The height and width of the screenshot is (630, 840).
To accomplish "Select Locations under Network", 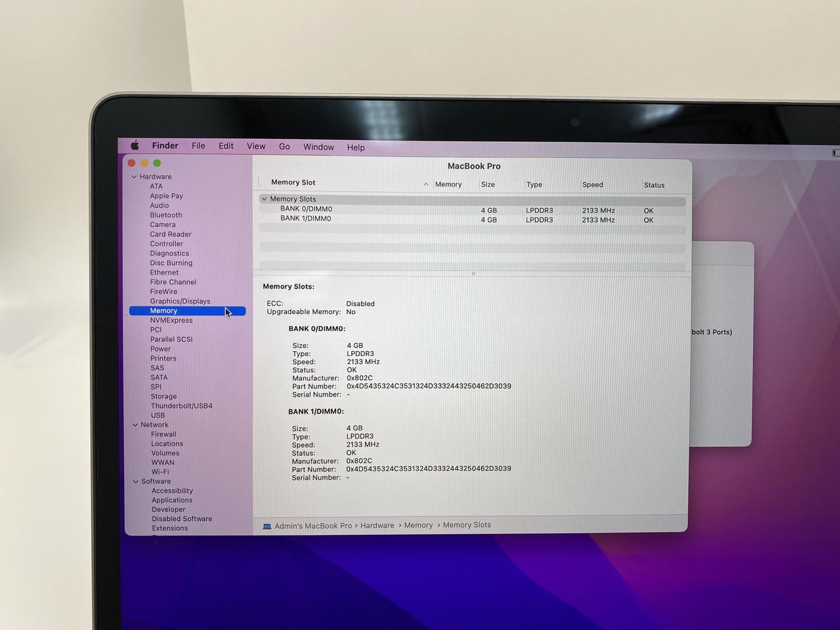I will 167,444.
